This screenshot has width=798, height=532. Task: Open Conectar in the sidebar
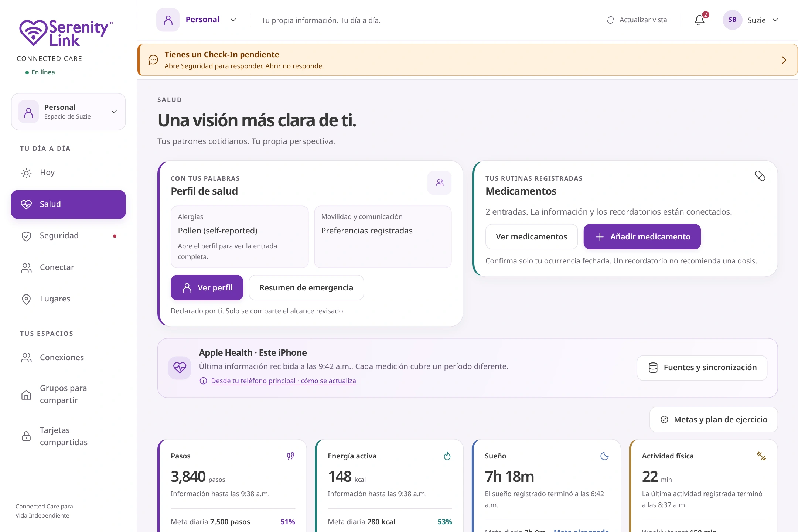(x=68, y=268)
